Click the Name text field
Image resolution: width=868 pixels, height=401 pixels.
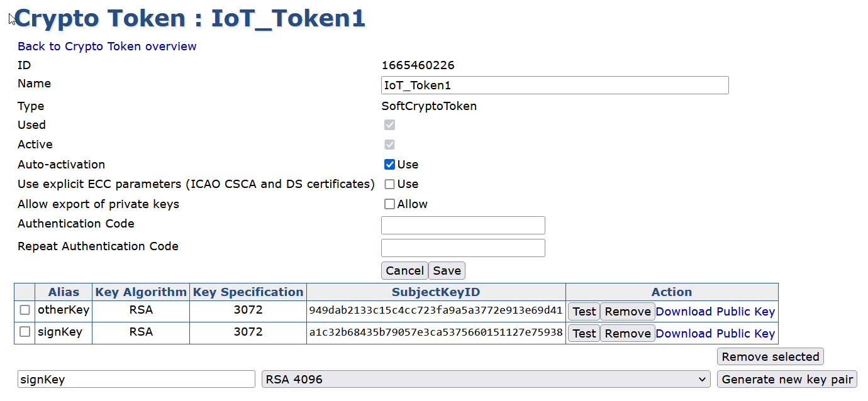[x=555, y=85]
